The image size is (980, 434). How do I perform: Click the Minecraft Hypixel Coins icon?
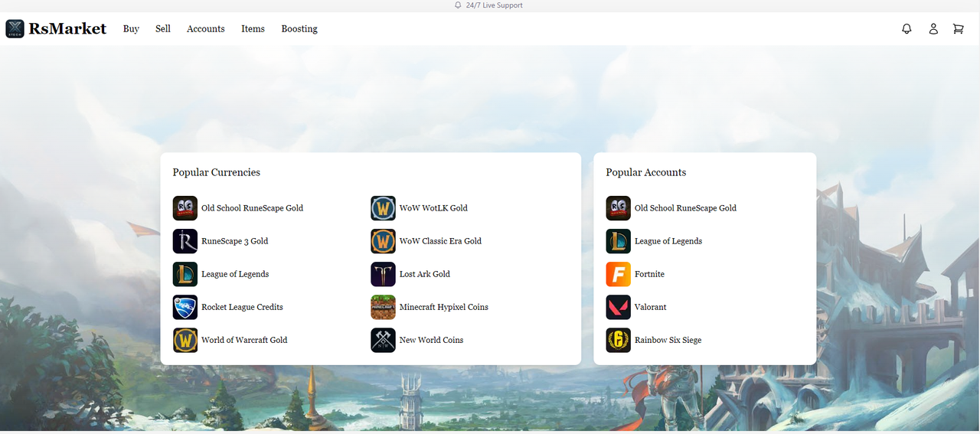tap(383, 307)
